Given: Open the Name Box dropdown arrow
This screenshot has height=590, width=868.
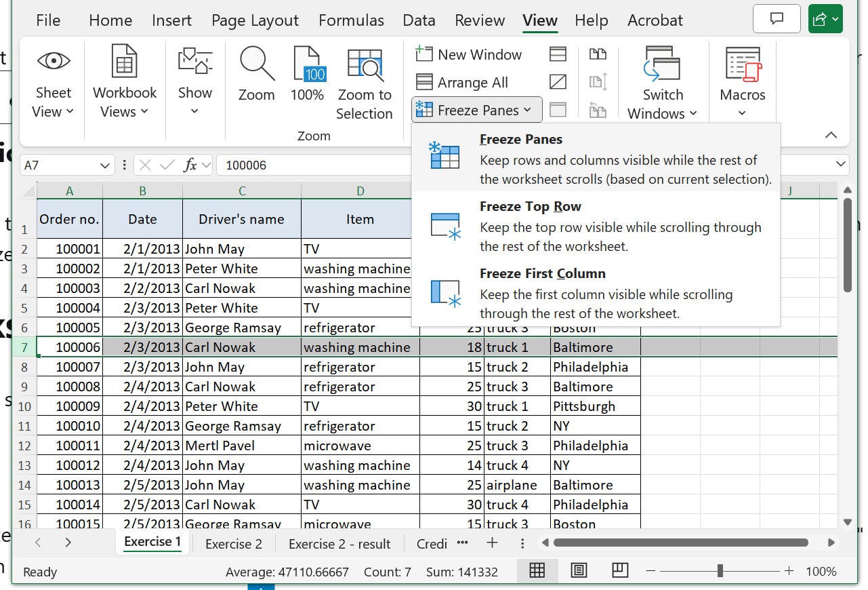Looking at the screenshot, I should tap(106, 165).
